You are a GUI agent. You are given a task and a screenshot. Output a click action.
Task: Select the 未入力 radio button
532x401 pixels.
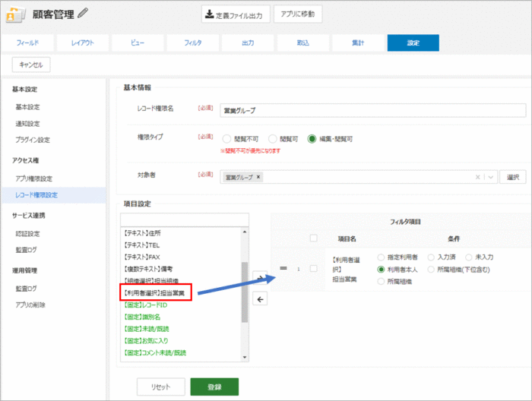click(469, 257)
